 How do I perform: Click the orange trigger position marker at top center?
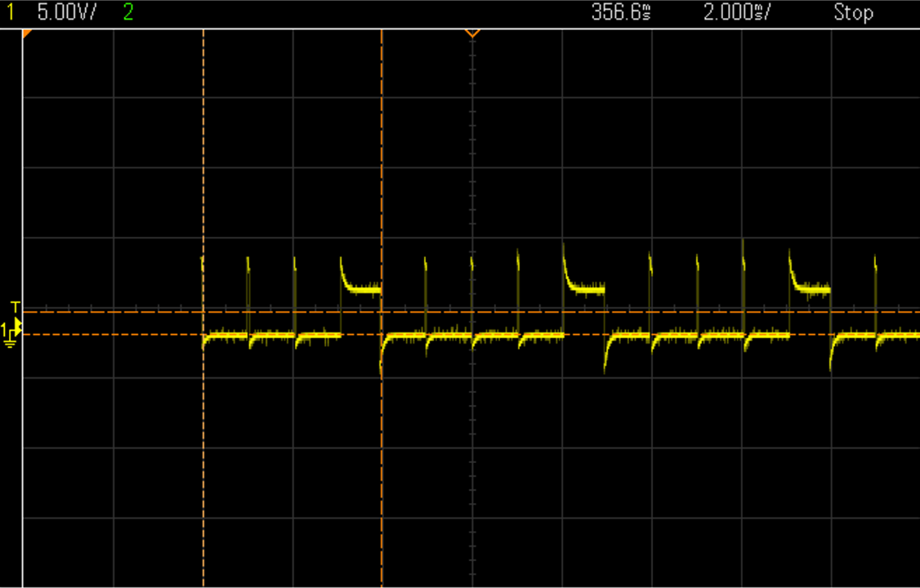click(471, 33)
